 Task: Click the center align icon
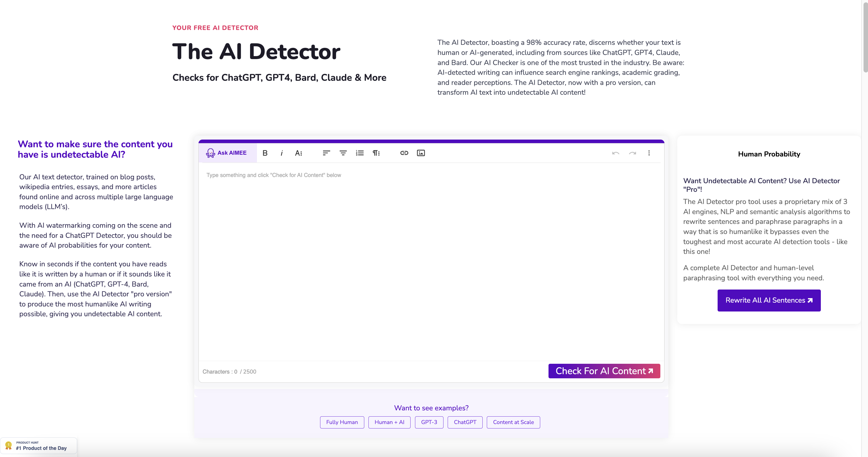(x=343, y=153)
